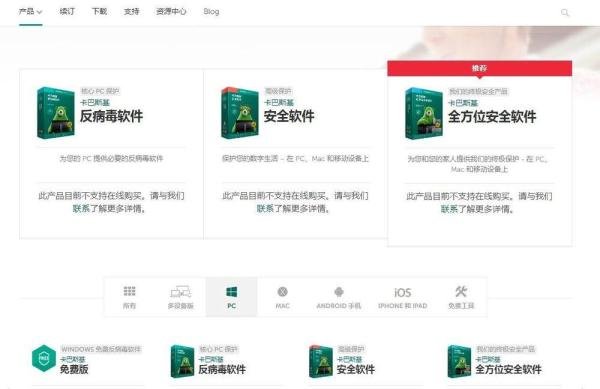Select the ANDROID 手机 icon tab
The width and height of the screenshot is (600, 389).
[x=339, y=297]
